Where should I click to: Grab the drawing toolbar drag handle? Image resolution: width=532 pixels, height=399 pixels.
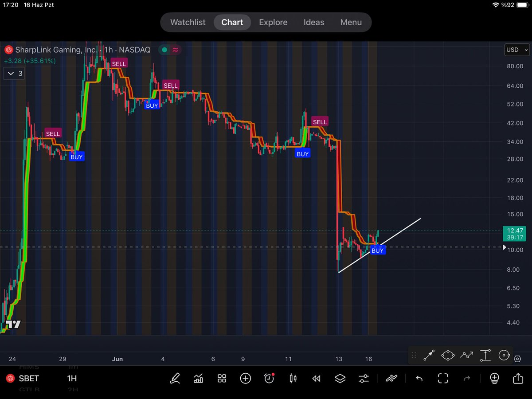414,355
